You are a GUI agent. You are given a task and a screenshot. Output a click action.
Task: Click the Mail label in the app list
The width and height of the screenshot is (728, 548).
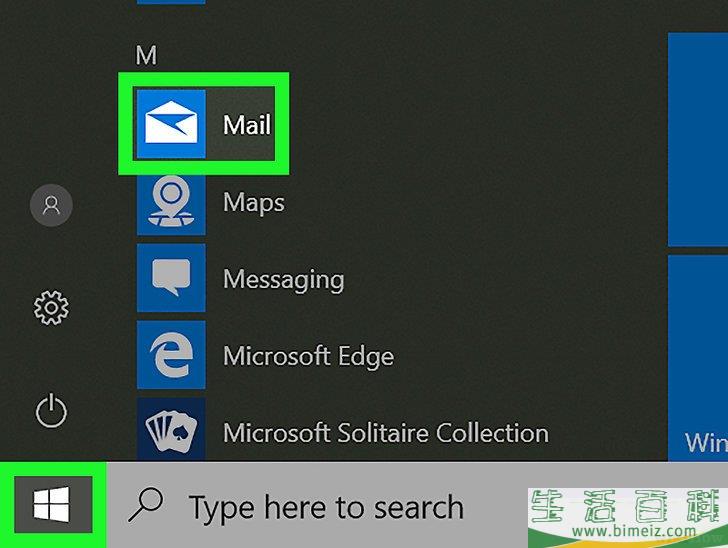coord(247,125)
